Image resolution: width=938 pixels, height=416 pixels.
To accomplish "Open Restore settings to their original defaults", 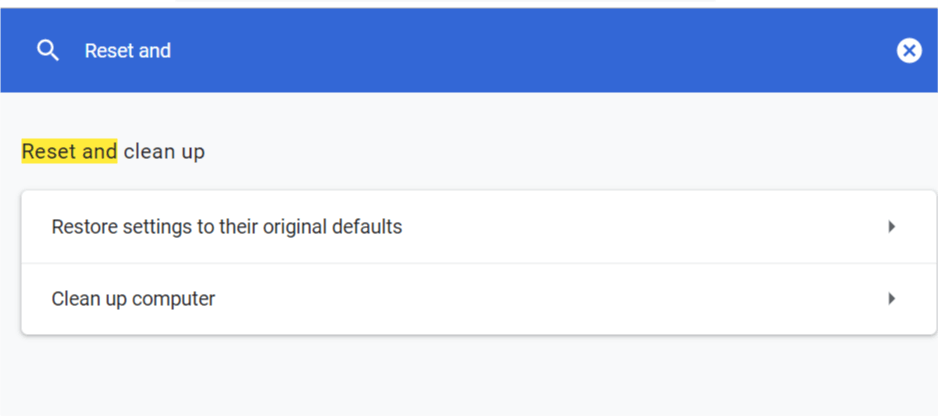I will coord(479,227).
